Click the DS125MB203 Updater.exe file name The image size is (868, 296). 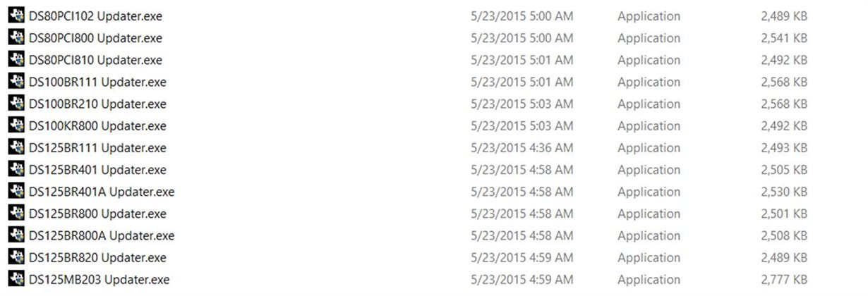pos(100,279)
